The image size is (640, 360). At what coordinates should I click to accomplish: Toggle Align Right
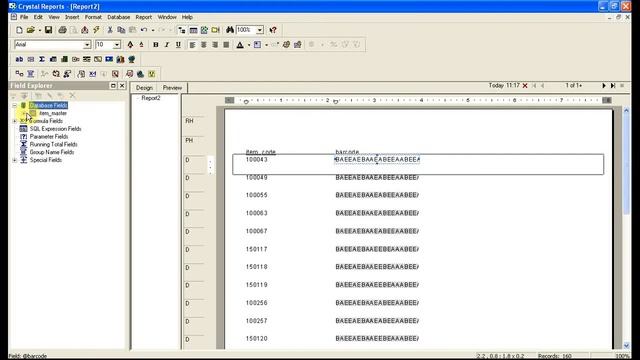(215, 44)
